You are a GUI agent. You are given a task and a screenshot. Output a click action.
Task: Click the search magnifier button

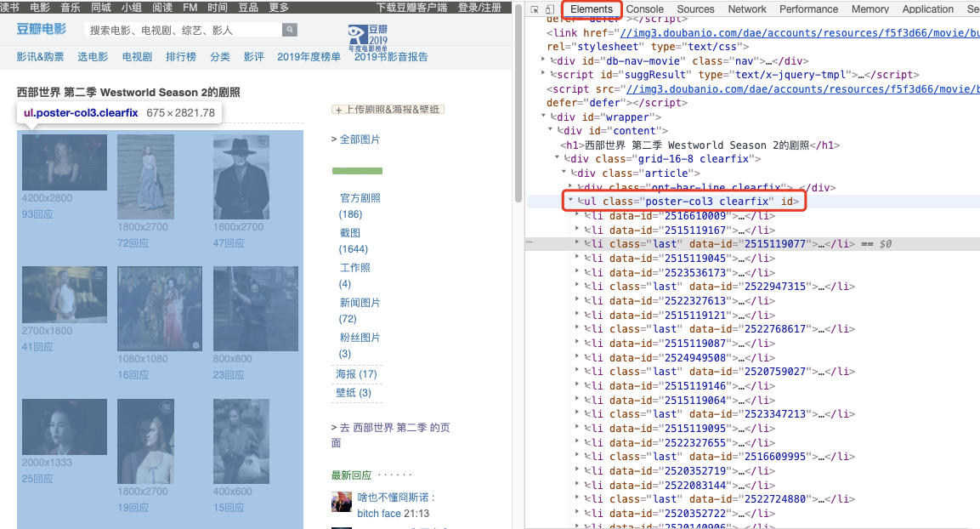click(290, 28)
